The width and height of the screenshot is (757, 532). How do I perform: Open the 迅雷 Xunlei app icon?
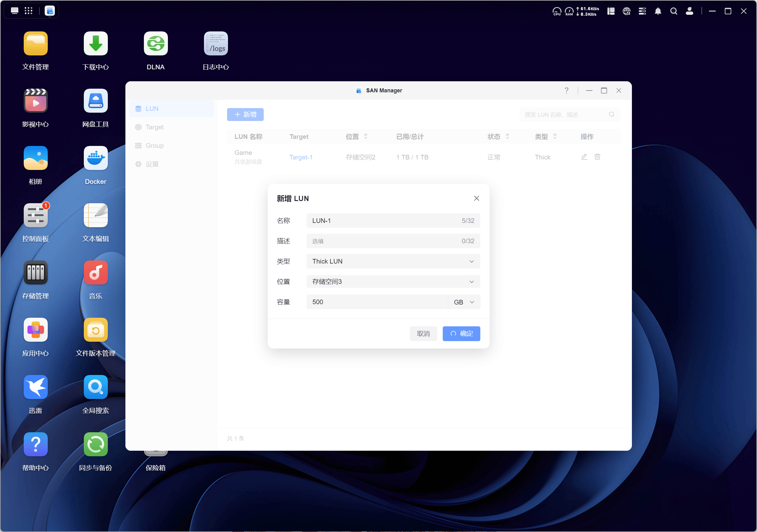click(x=36, y=387)
